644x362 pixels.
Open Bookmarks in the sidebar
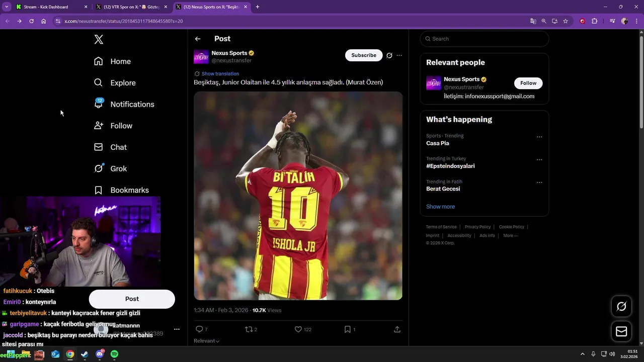pyautogui.click(x=121, y=190)
